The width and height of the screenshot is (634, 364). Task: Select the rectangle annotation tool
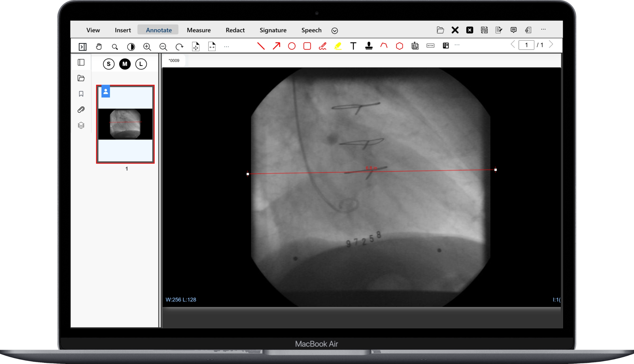click(307, 46)
